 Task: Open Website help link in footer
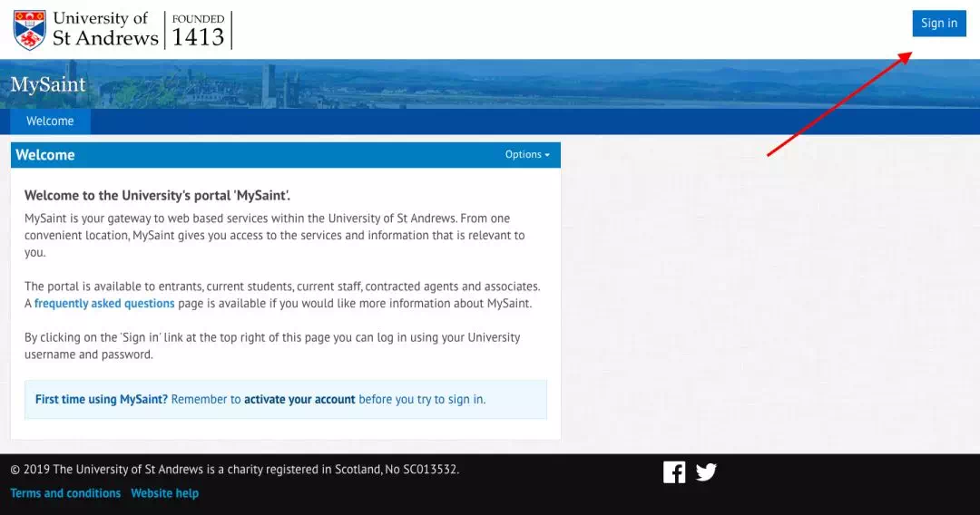tap(165, 493)
